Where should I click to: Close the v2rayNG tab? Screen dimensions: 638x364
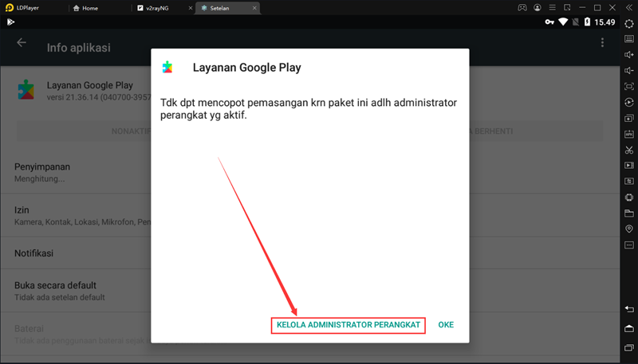pos(191,8)
